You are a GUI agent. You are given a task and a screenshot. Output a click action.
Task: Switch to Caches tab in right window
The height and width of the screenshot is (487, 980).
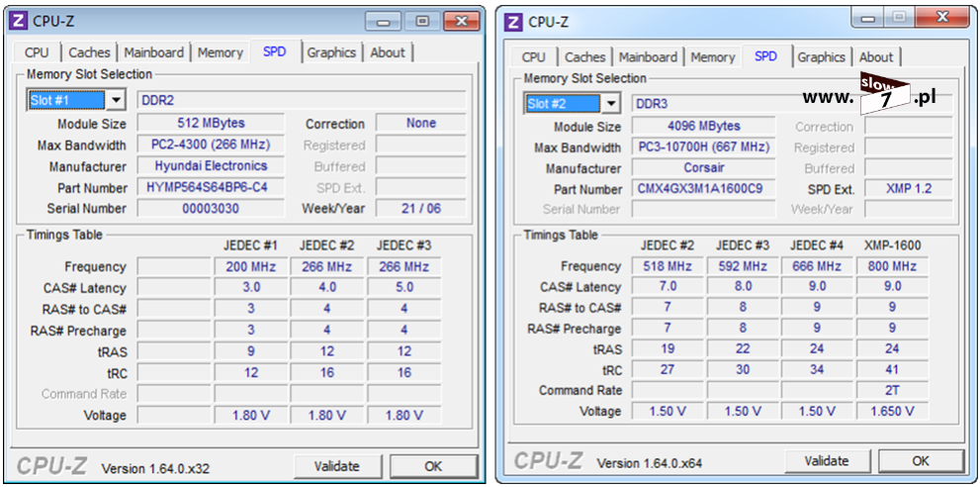pos(585,57)
